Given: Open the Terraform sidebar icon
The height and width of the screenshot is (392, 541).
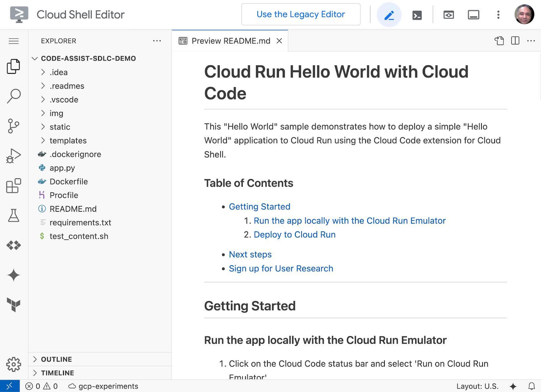Looking at the screenshot, I should coord(14,305).
